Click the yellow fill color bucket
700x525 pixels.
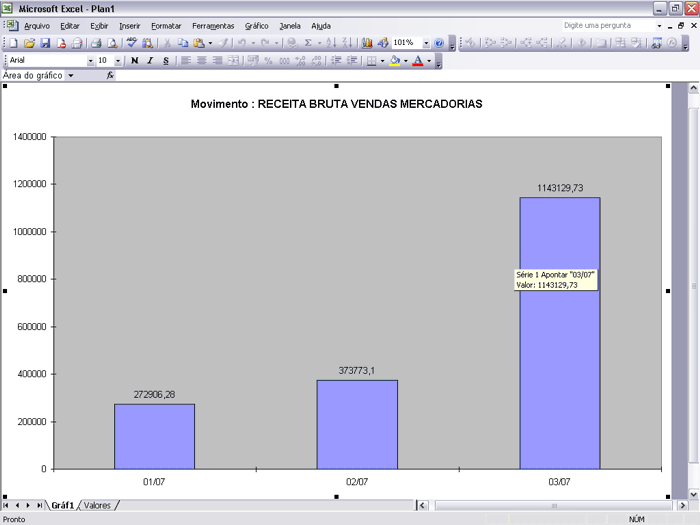pyautogui.click(x=395, y=61)
